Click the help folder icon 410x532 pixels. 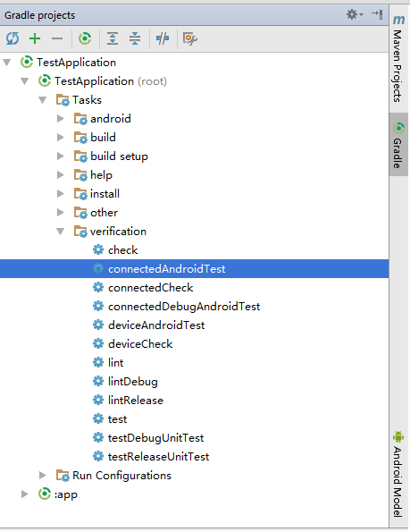point(80,175)
